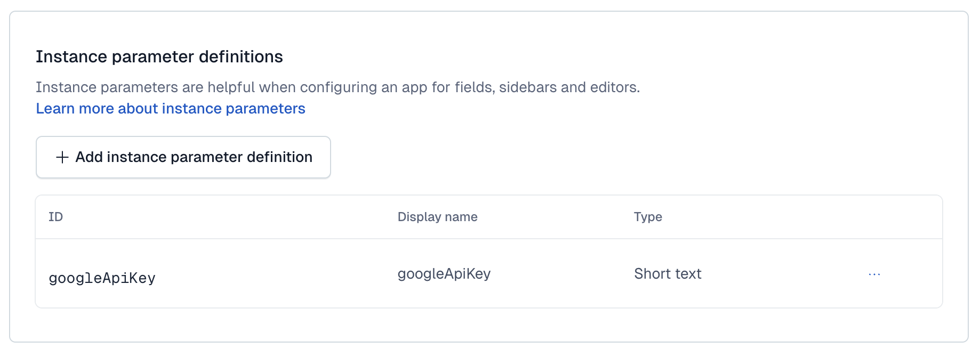Click the plus icon on the Add button
Screen dimensions: 980x357
62,157
